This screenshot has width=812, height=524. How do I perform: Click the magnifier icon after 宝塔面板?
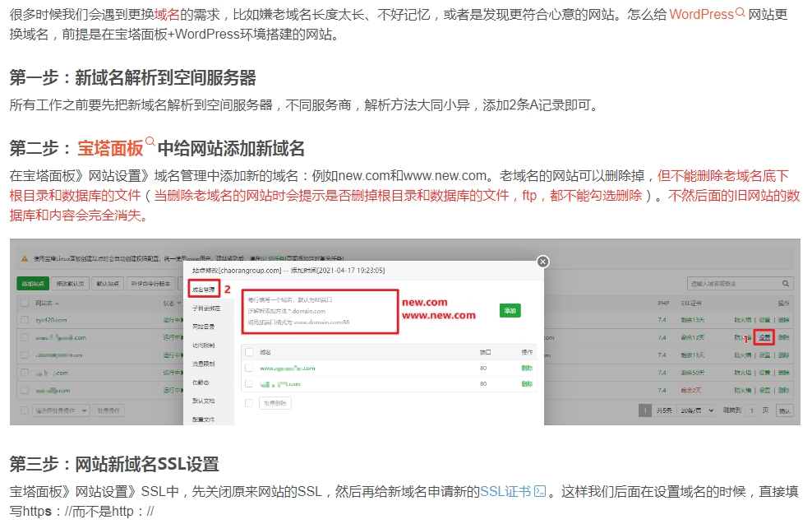(x=150, y=141)
